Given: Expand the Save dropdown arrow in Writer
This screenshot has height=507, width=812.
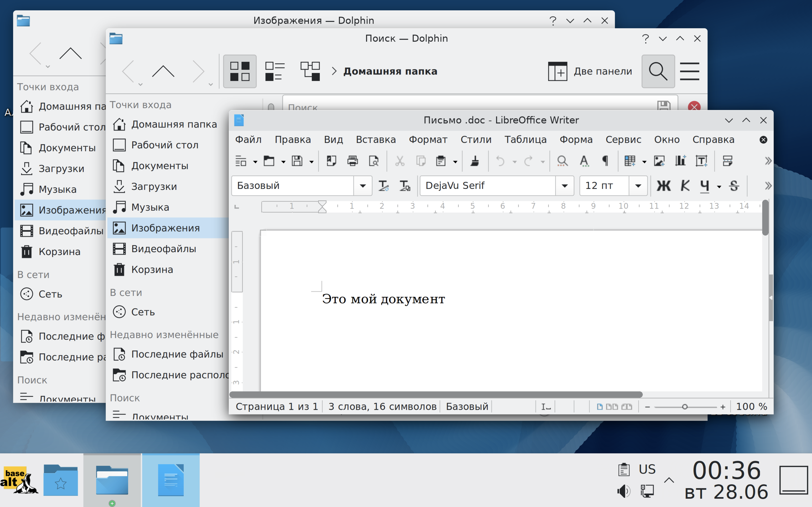Looking at the screenshot, I should (311, 162).
